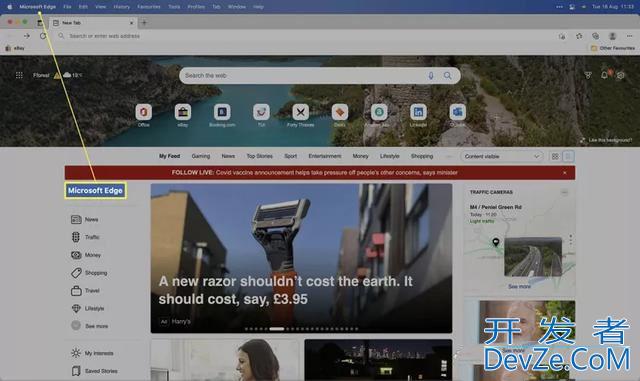Select the Top Stories feed tab

point(259,156)
